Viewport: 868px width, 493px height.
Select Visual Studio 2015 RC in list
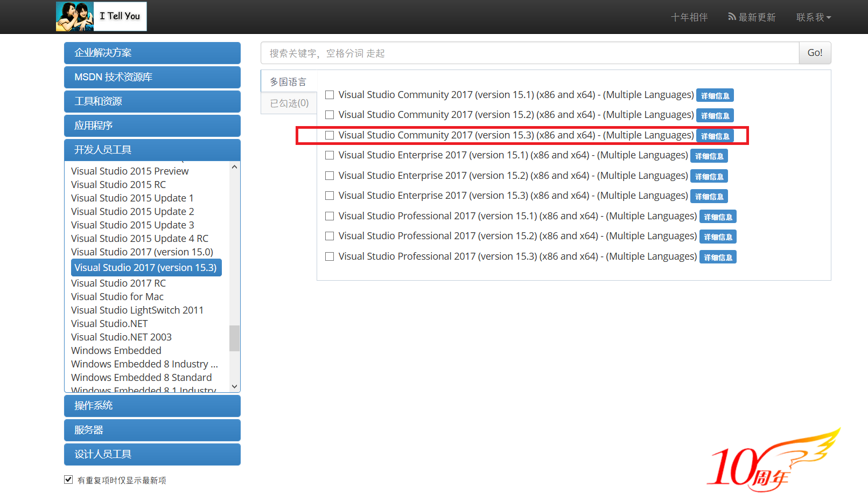tap(118, 184)
